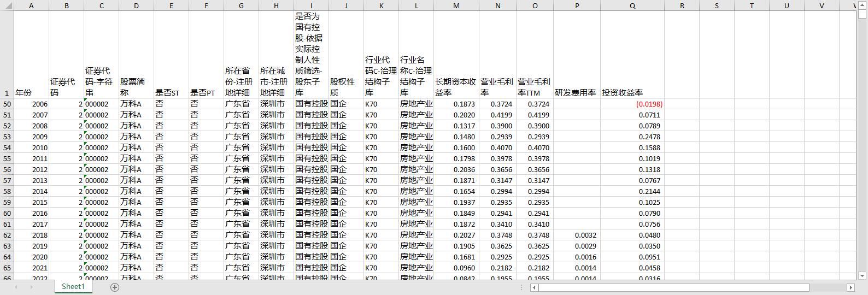Select 000002 code cell in row 50
The height and width of the screenshot is (295, 868).
(x=101, y=104)
